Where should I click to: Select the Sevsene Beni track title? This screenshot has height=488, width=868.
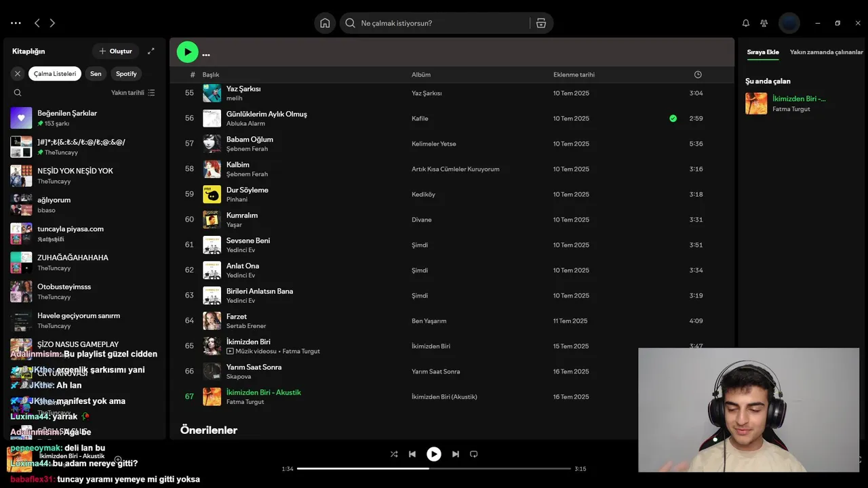tap(248, 241)
